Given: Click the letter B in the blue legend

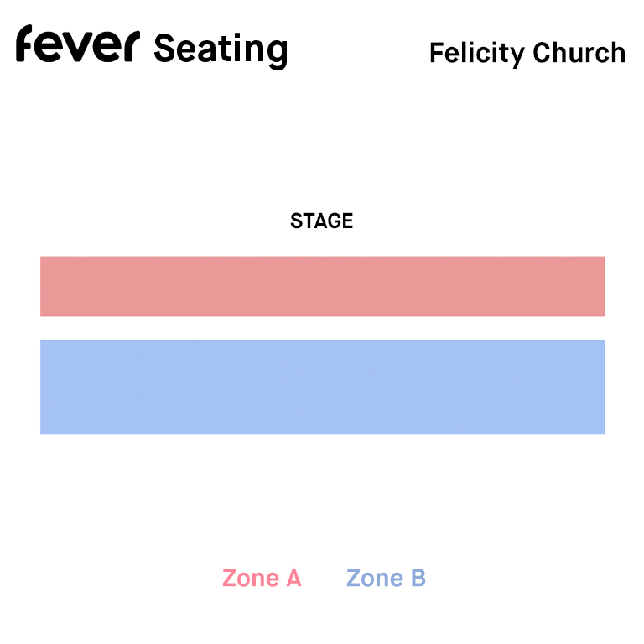Looking at the screenshot, I should tap(418, 578).
